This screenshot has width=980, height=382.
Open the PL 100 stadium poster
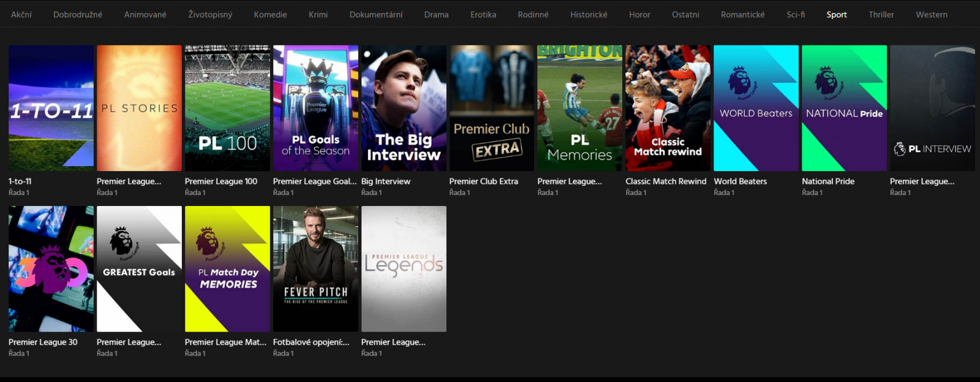227,108
